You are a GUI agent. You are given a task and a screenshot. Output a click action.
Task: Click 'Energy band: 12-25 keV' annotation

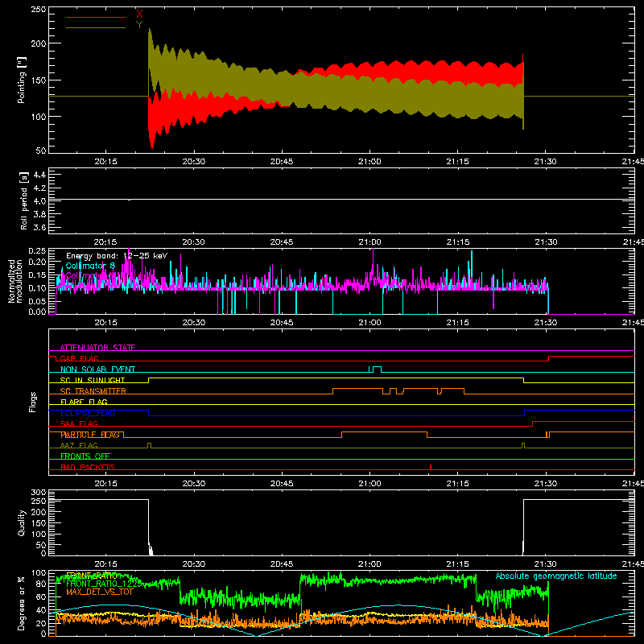[x=117, y=256]
